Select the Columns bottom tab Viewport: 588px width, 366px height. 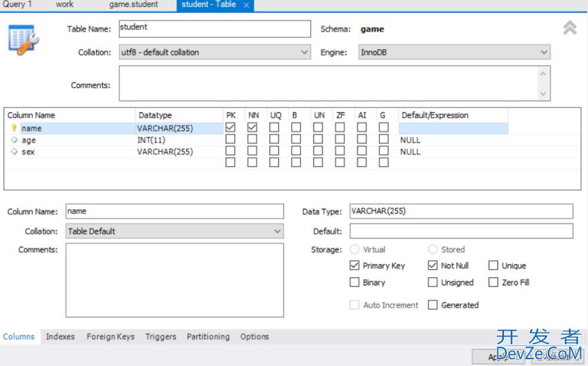click(19, 337)
